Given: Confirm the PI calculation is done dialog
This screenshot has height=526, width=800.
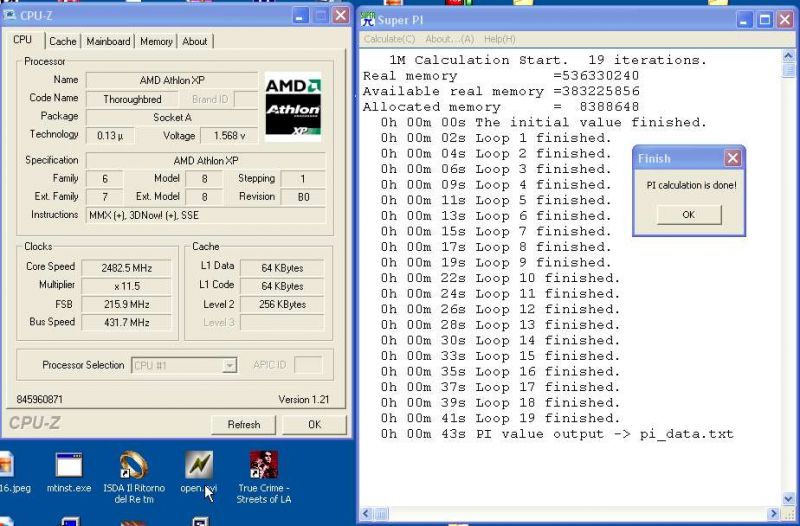Looking at the screenshot, I should 689,215.
